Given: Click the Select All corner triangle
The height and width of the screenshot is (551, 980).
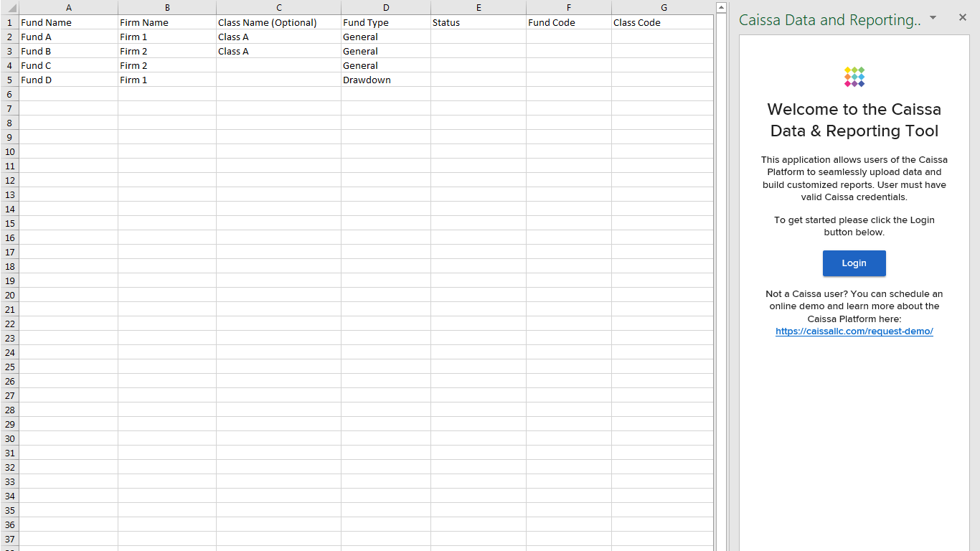Looking at the screenshot, I should point(10,7).
